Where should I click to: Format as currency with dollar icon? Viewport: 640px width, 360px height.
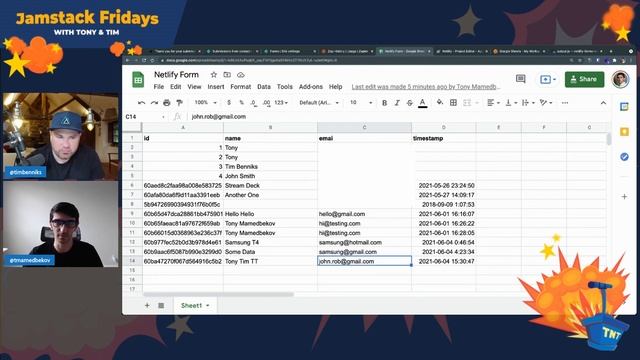click(x=229, y=103)
